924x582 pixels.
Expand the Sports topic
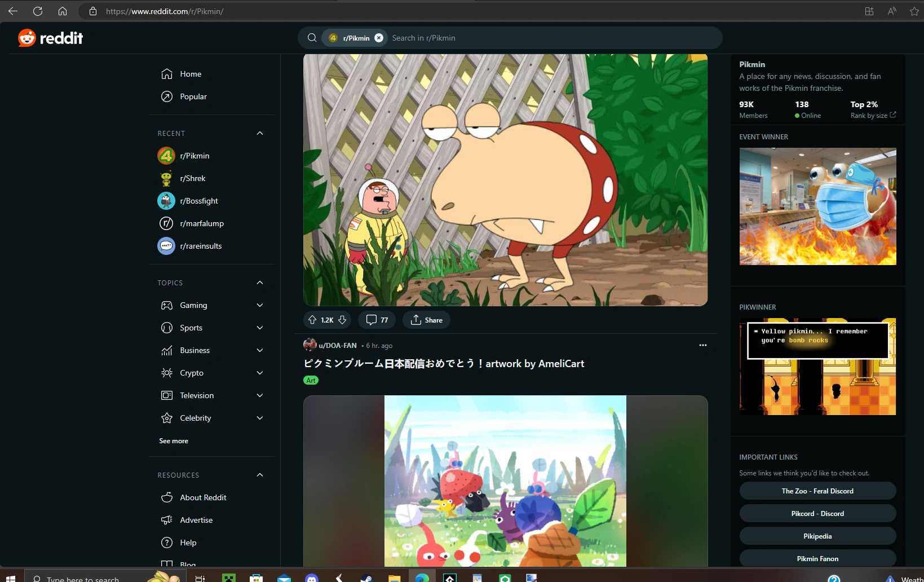(x=260, y=328)
